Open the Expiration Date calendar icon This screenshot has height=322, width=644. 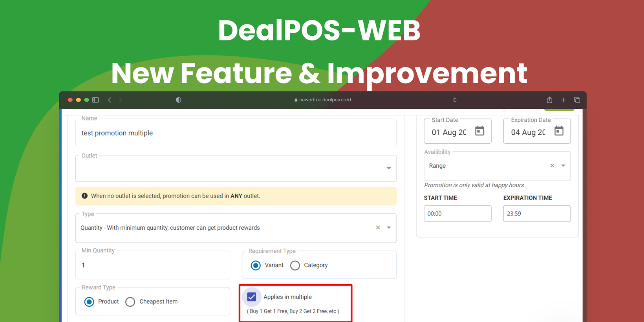click(559, 131)
